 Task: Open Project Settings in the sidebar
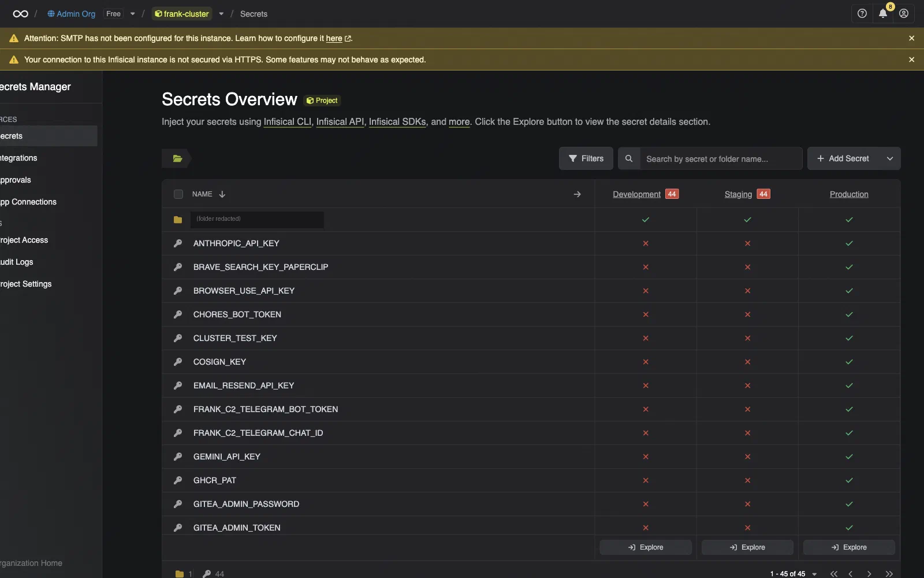pyautogui.click(x=49, y=284)
